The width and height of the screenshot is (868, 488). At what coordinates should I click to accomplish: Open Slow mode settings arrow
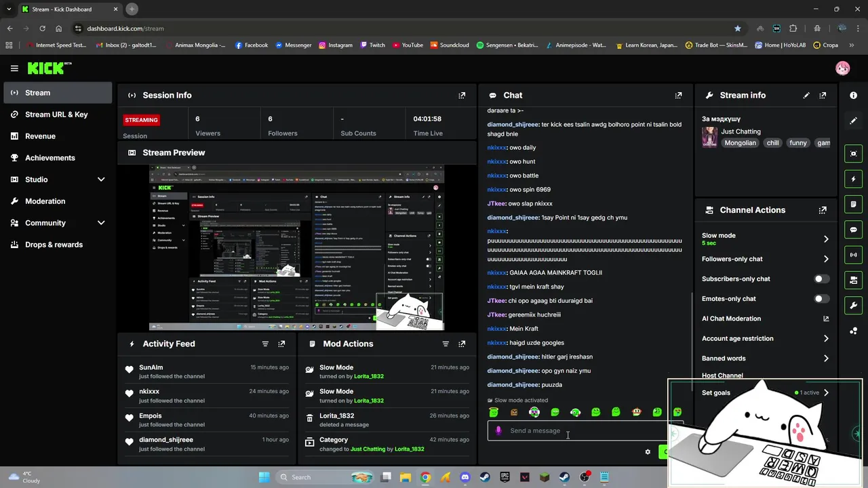(x=825, y=239)
